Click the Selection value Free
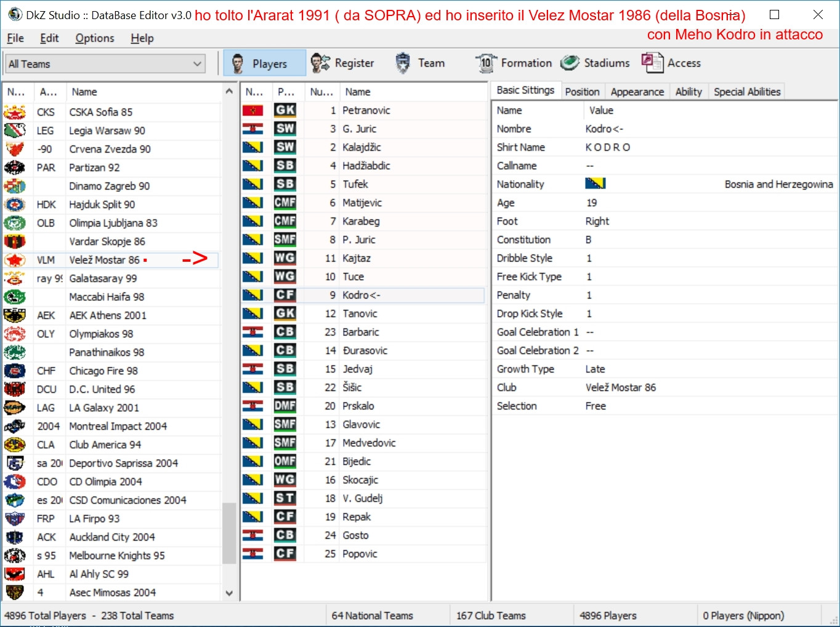 click(x=596, y=406)
